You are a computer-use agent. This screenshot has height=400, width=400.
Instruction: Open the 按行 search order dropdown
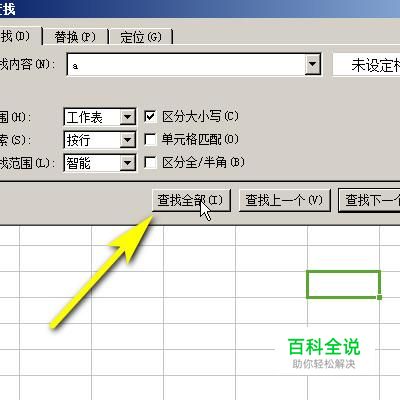128,140
